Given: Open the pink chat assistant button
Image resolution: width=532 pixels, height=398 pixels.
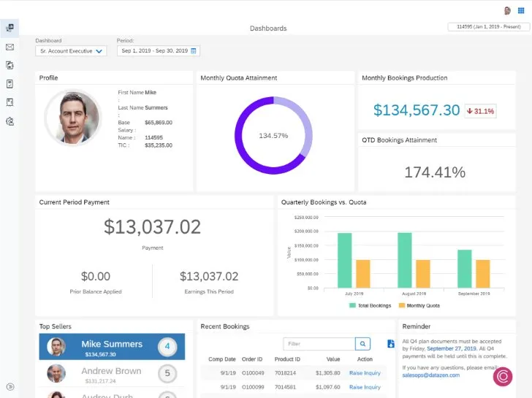Looking at the screenshot, I should coord(503,376).
